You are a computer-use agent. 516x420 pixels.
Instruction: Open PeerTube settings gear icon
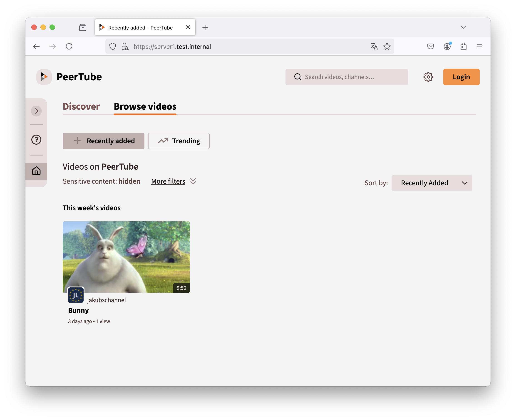coord(428,77)
